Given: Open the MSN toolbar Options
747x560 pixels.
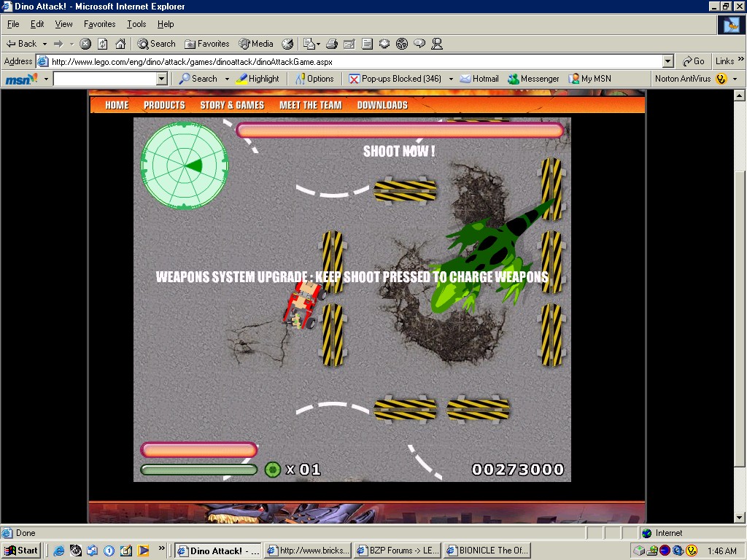Looking at the screenshot, I should coord(314,79).
